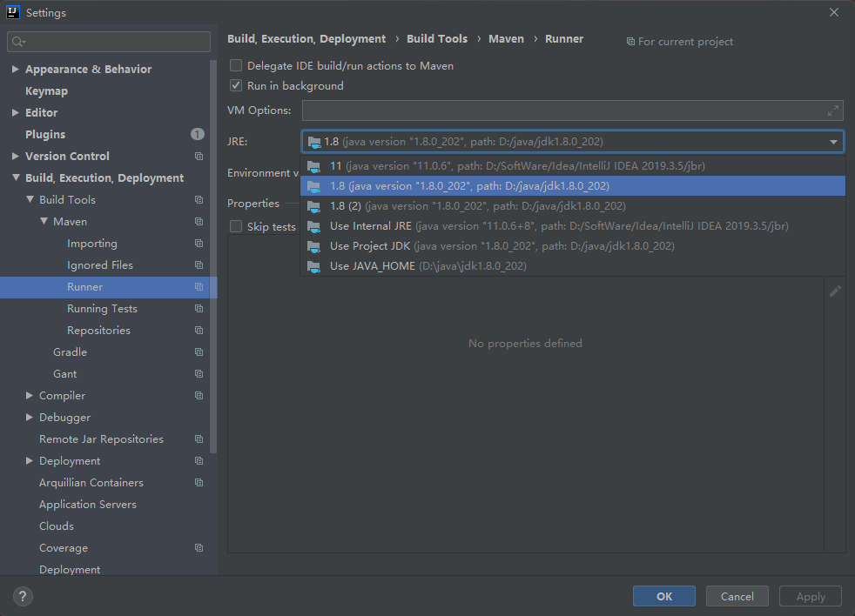
Task: Click the project-scope icon next to Ignored Files
Action: point(199,265)
